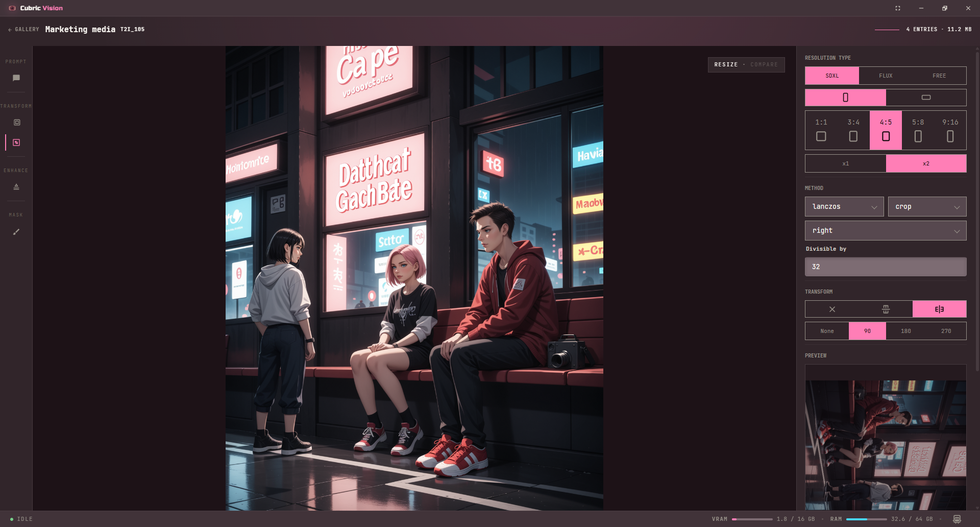Viewport: 980px width, 527px height.
Task: Choose landscape orientation
Action: pyautogui.click(x=926, y=98)
